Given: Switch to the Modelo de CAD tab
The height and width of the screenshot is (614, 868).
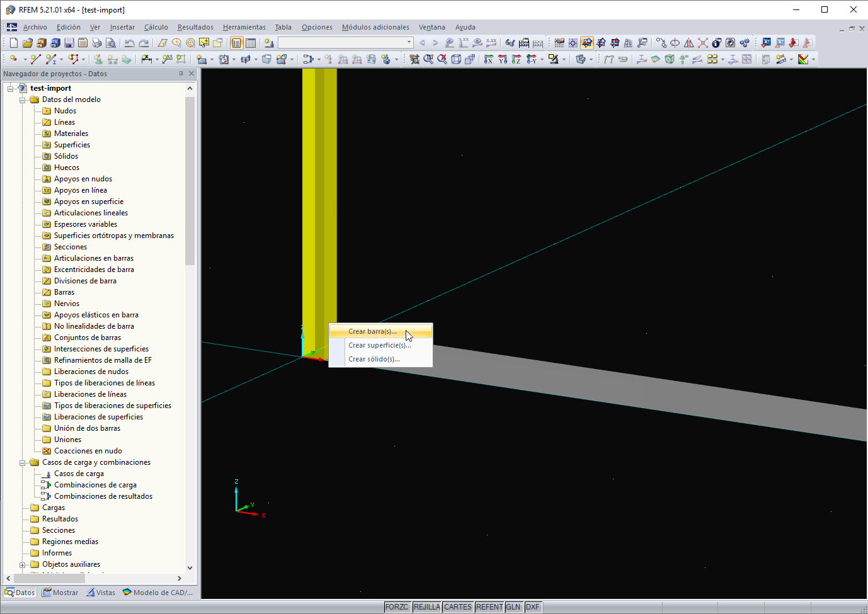Looking at the screenshot, I should coord(158,593).
